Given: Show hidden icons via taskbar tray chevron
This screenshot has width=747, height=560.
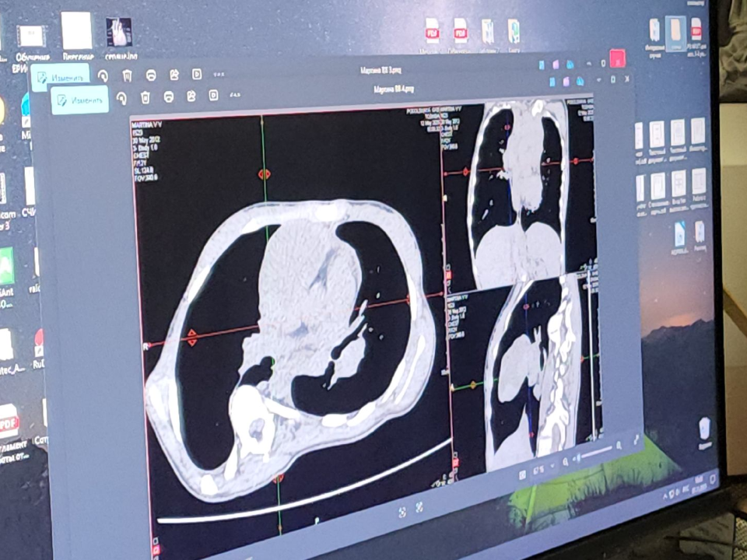Looking at the screenshot, I should (667, 496).
